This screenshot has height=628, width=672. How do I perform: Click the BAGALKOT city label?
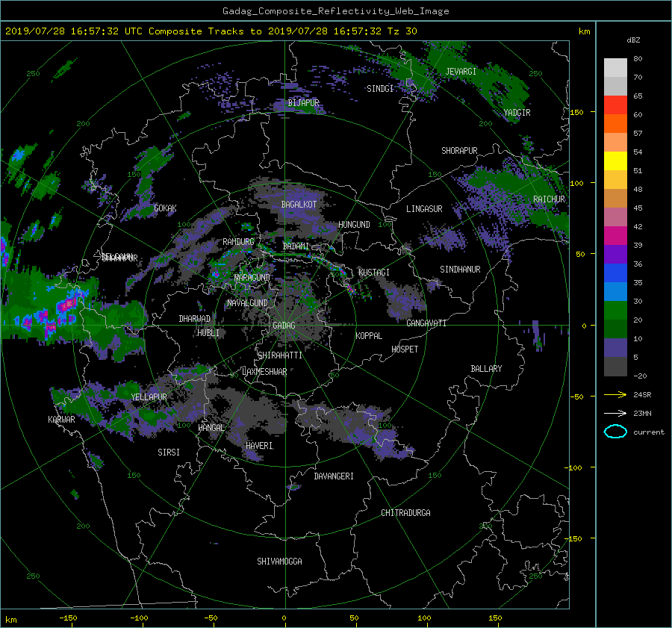pos(299,205)
